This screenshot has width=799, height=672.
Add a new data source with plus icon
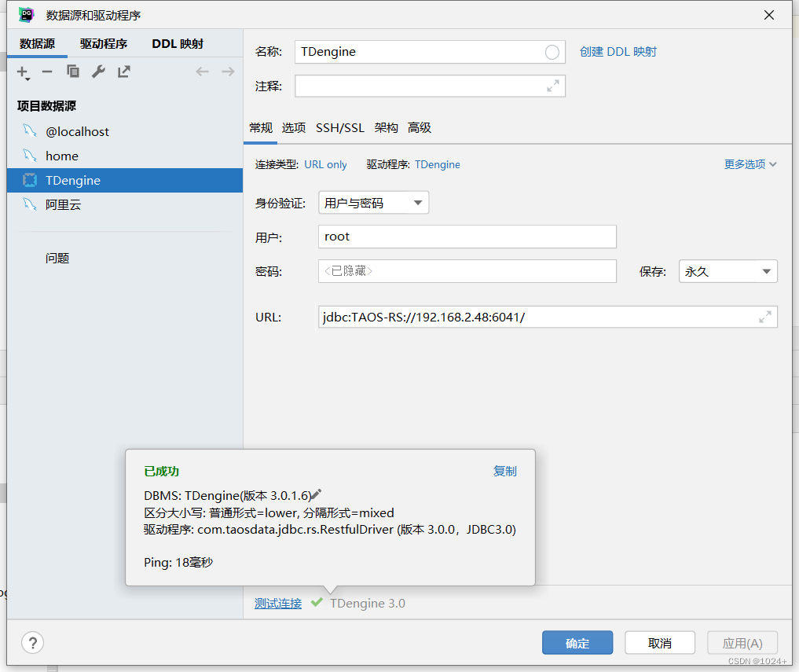23,72
